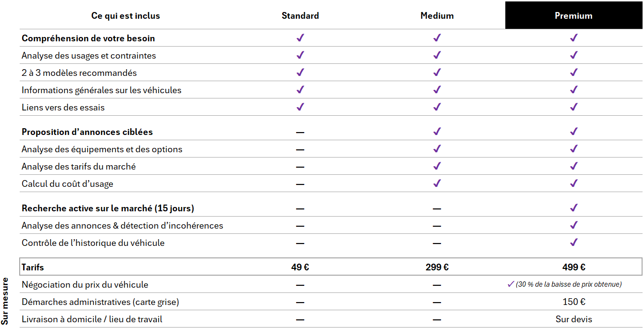Click Premium checkmark for 2 à 3 modèles recommandés
The width and height of the screenshot is (644, 328).
point(573,73)
